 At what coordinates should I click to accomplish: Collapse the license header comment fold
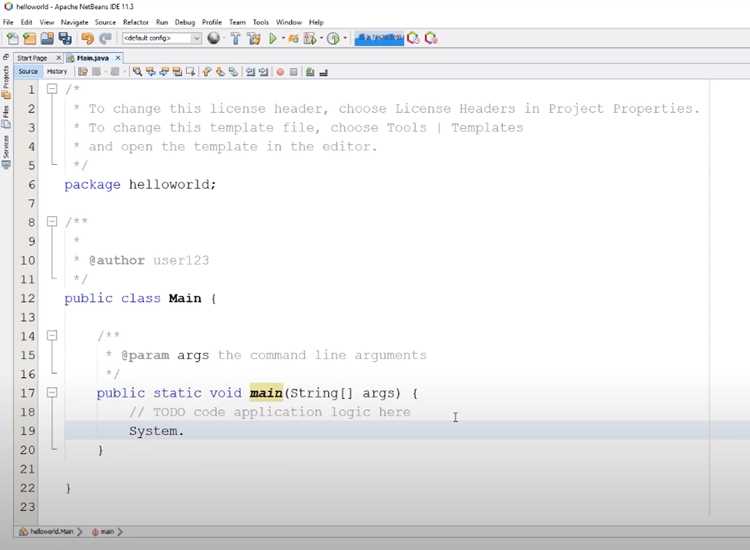[x=52, y=89]
